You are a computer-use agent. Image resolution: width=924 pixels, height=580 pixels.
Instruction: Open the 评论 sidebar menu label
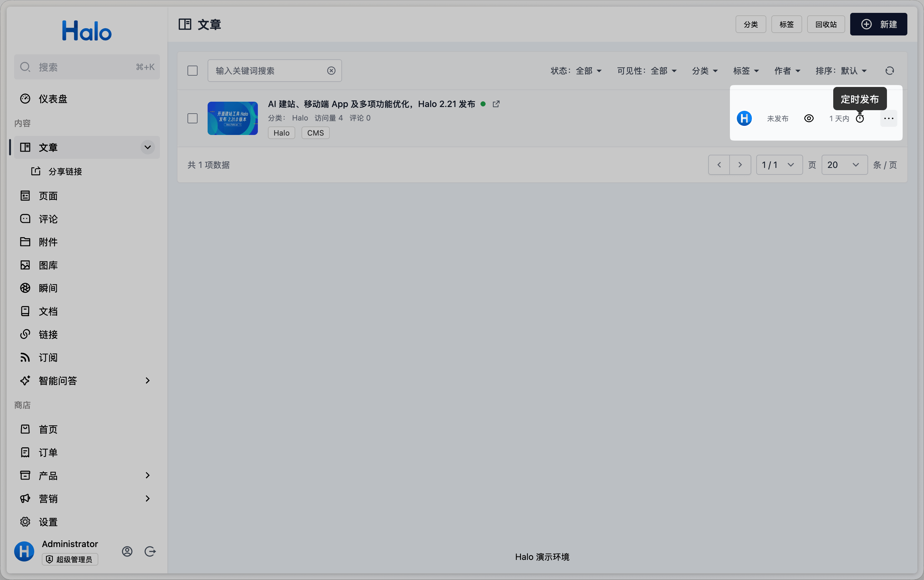pyautogui.click(x=48, y=219)
